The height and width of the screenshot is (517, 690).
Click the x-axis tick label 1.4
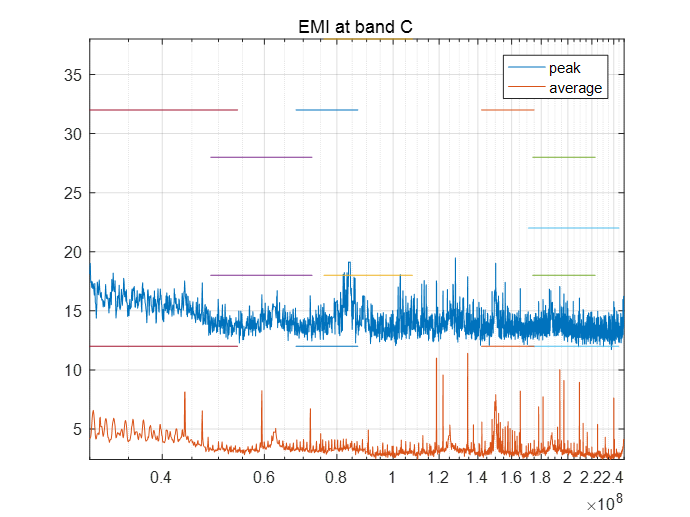[477, 477]
